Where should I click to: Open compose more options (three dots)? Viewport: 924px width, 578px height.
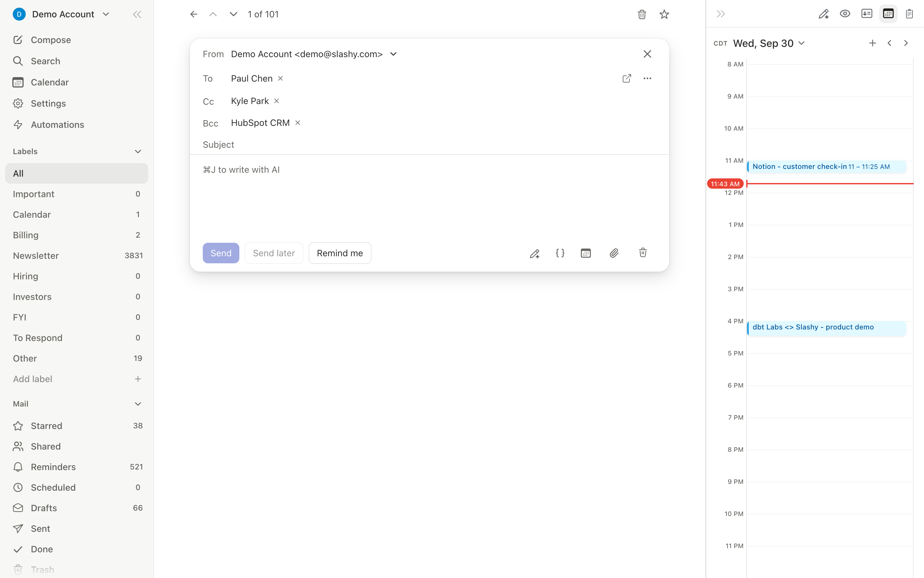pyautogui.click(x=647, y=78)
